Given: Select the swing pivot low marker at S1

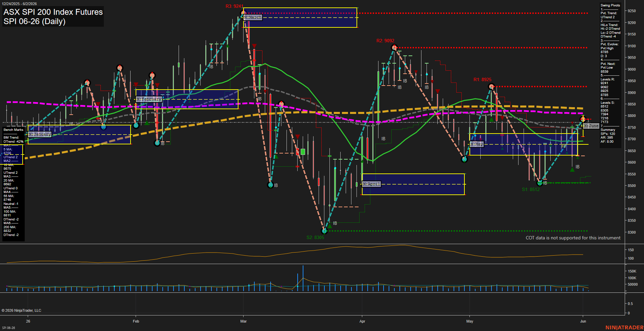Looking at the screenshot, I should pyautogui.click(x=540, y=183).
